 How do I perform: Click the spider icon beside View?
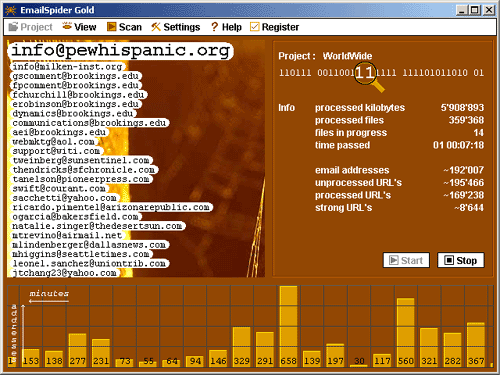pyautogui.click(x=67, y=26)
